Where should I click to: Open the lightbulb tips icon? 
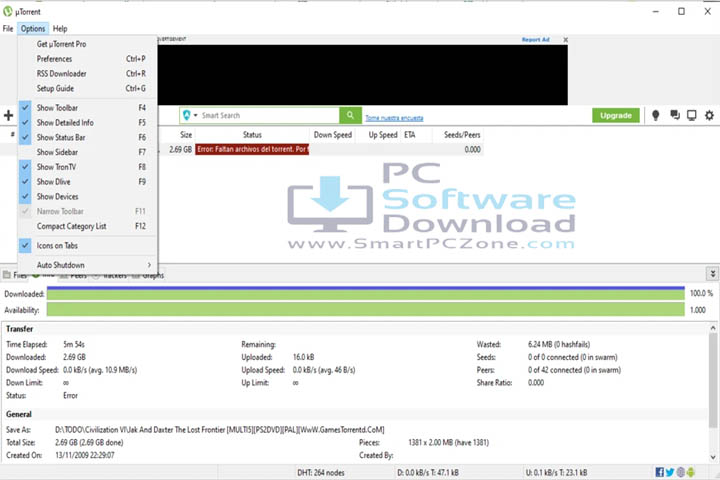(x=656, y=115)
